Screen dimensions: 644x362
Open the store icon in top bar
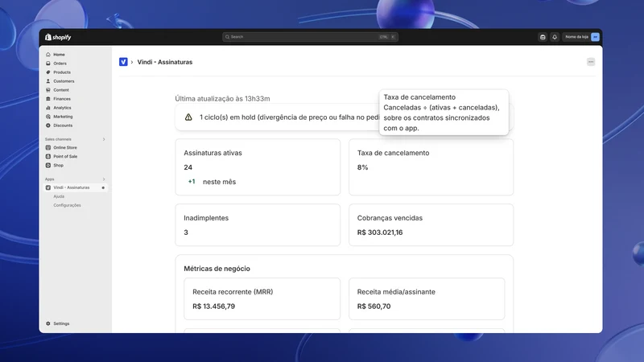(x=543, y=37)
